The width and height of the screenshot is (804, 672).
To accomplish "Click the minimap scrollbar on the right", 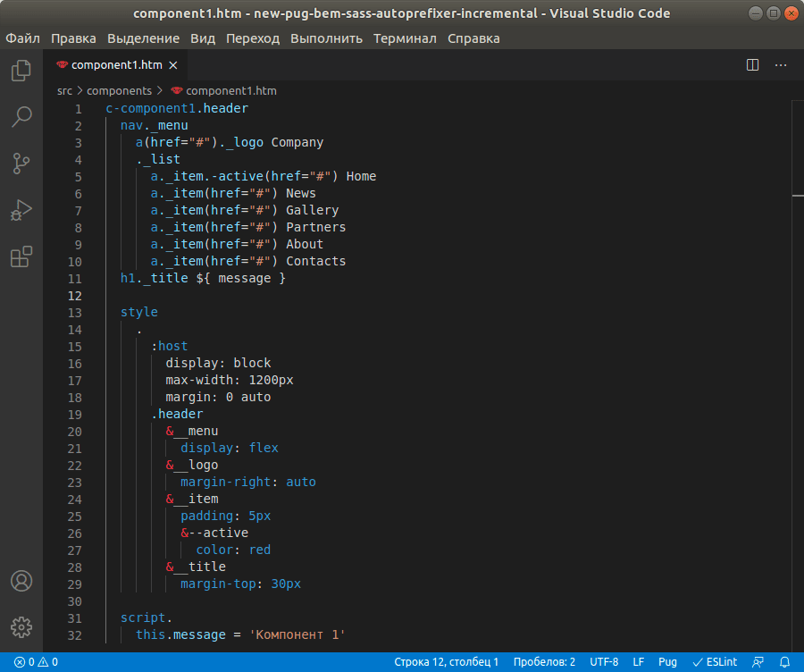I will (x=798, y=376).
